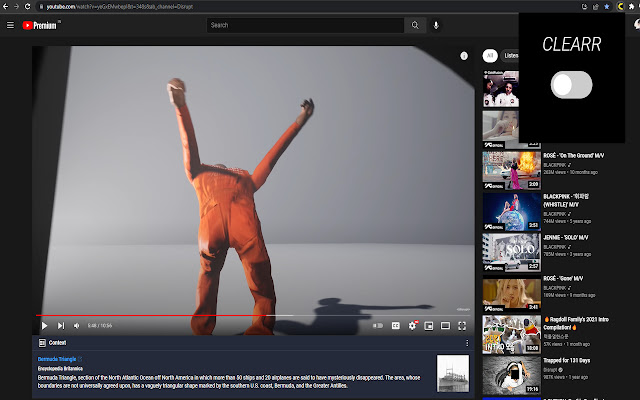Skip to the next video

[x=61, y=325]
